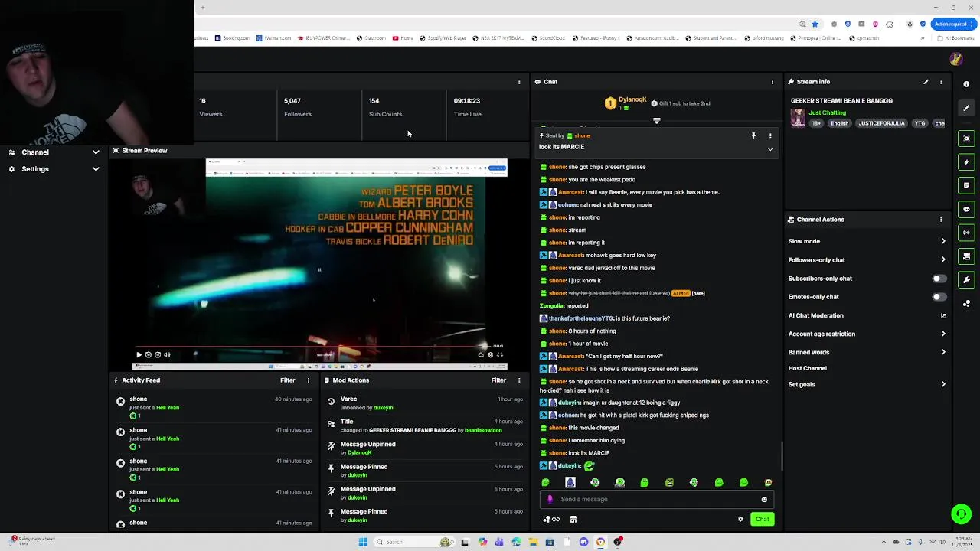Edit stream info with the pencil icon

tap(926, 82)
